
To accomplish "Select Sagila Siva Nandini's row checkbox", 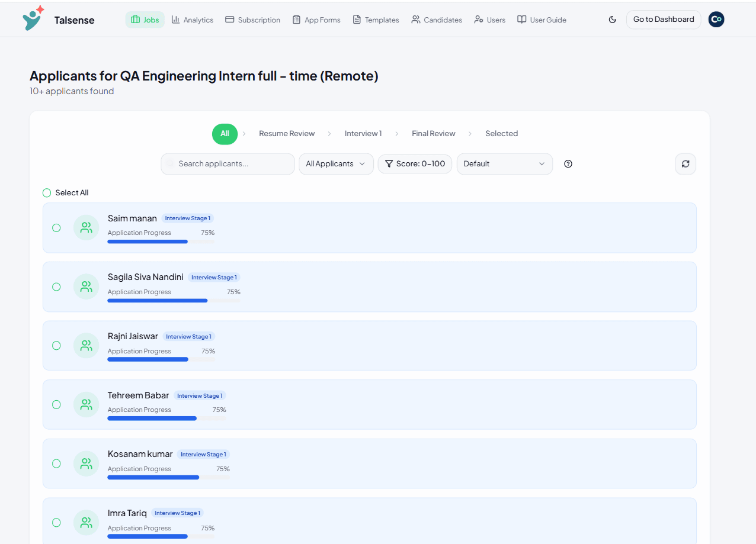I will (56, 287).
